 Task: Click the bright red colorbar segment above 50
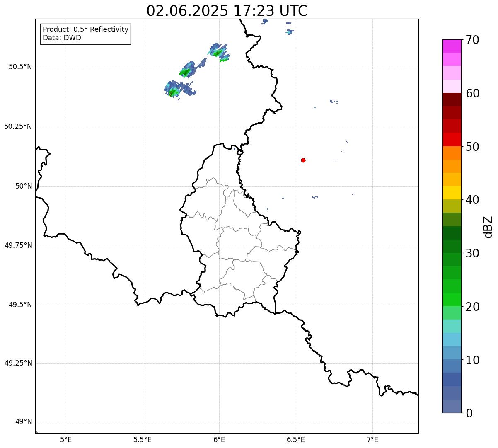point(452,139)
